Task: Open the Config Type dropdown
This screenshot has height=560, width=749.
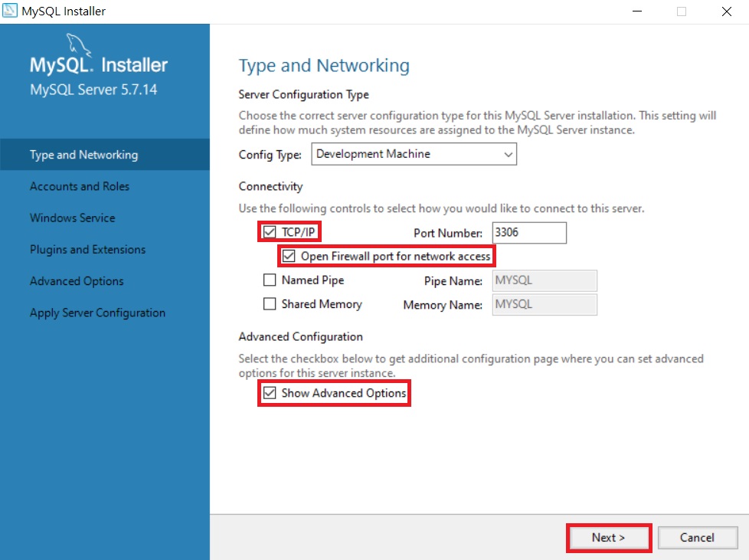Action: [x=414, y=154]
